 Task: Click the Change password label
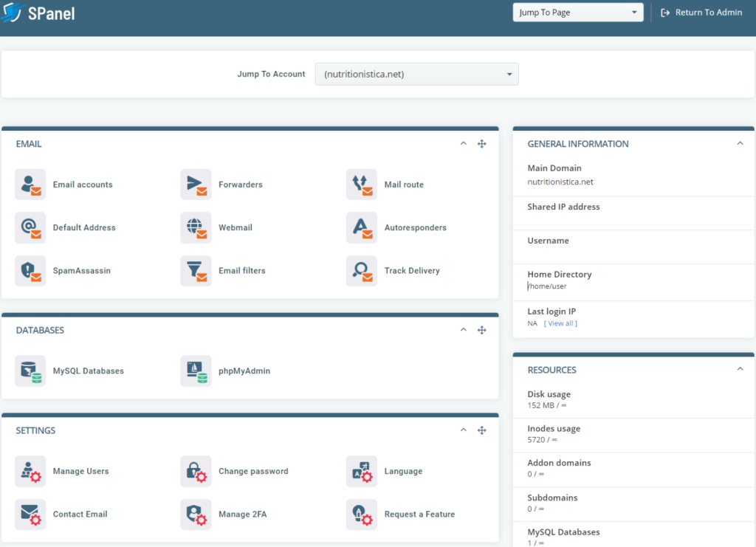point(253,471)
